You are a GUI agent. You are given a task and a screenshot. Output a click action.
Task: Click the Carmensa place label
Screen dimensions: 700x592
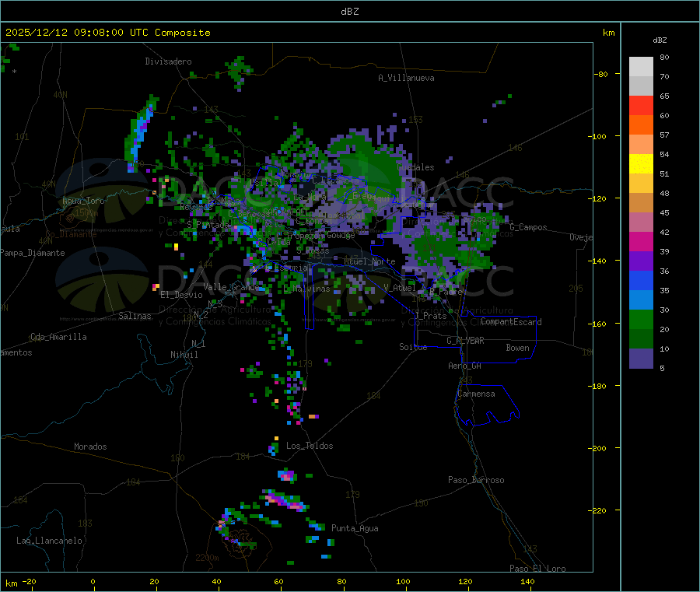click(x=476, y=394)
